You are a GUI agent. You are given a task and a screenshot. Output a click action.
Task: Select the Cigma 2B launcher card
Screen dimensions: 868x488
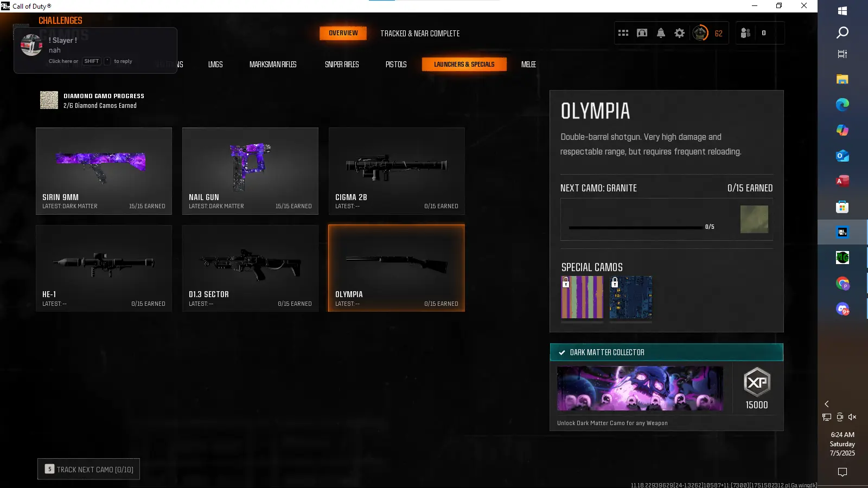coord(397,171)
